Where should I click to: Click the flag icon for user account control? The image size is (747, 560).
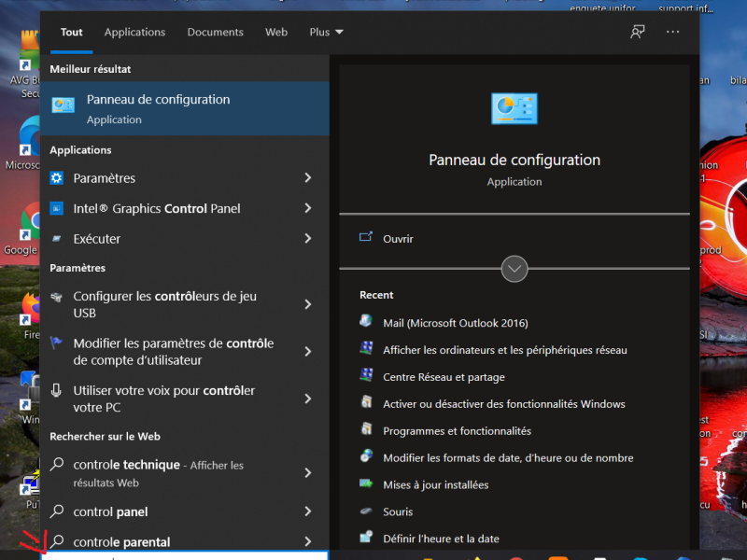(x=56, y=343)
